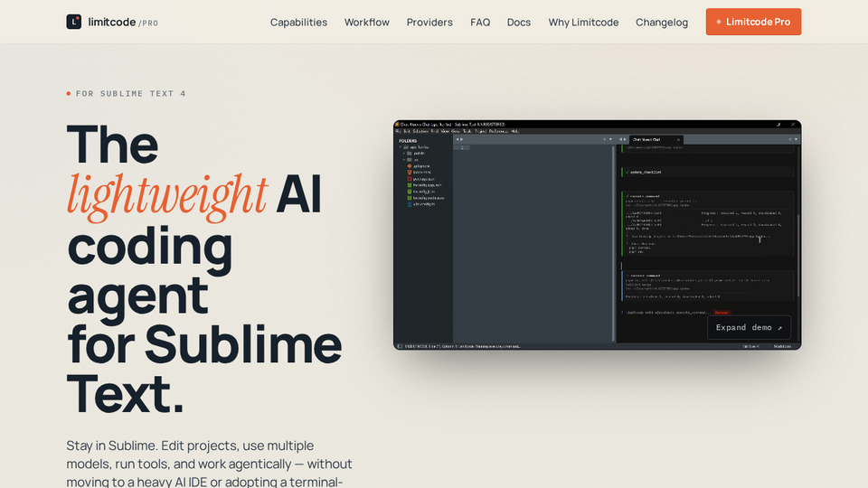Click the Expand demo button

click(x=749, y=327)
